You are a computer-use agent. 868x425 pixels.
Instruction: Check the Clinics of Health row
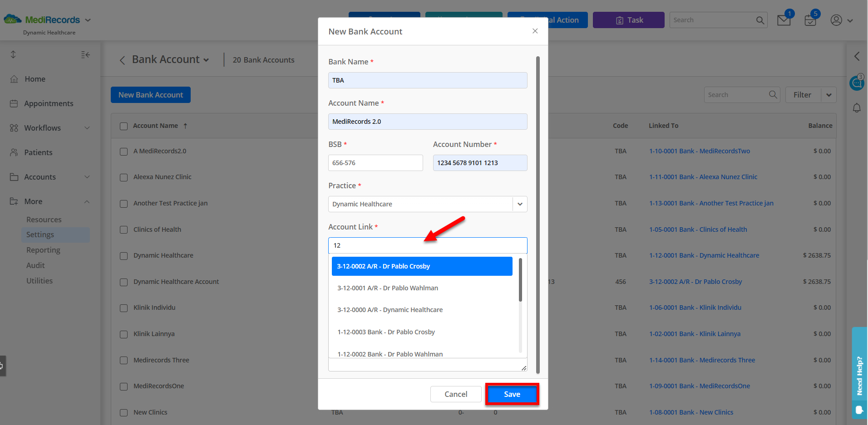[123, 230]
